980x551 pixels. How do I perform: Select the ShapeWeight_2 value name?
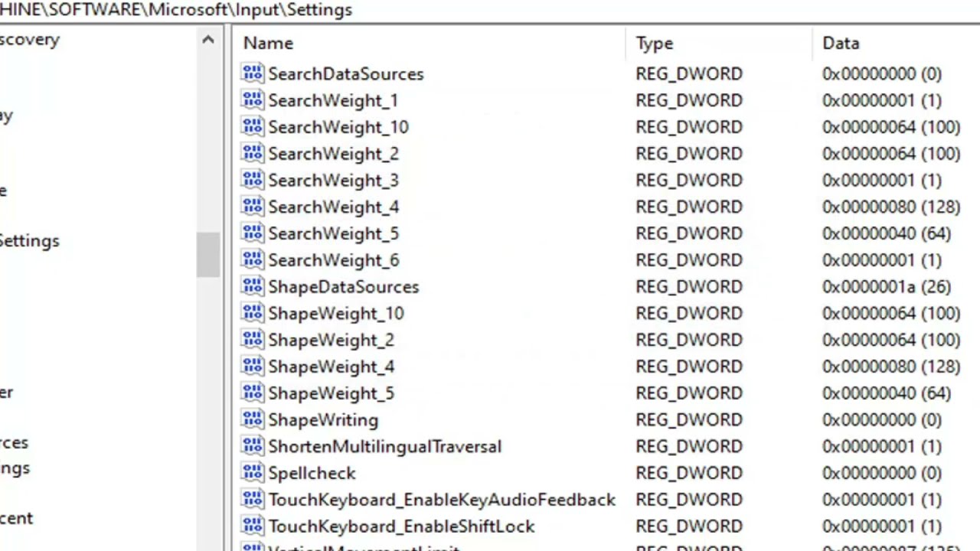(x=331, y=340)
